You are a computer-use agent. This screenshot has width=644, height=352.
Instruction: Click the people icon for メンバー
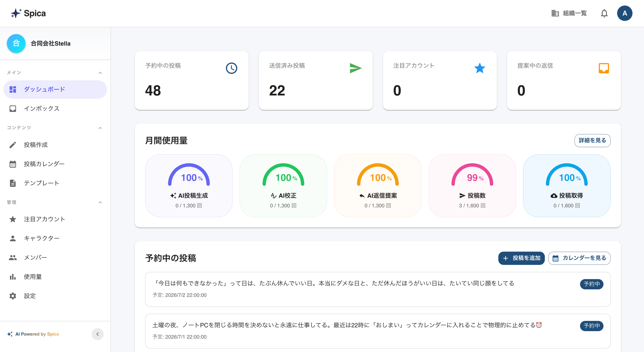click(x=13, y=257)
